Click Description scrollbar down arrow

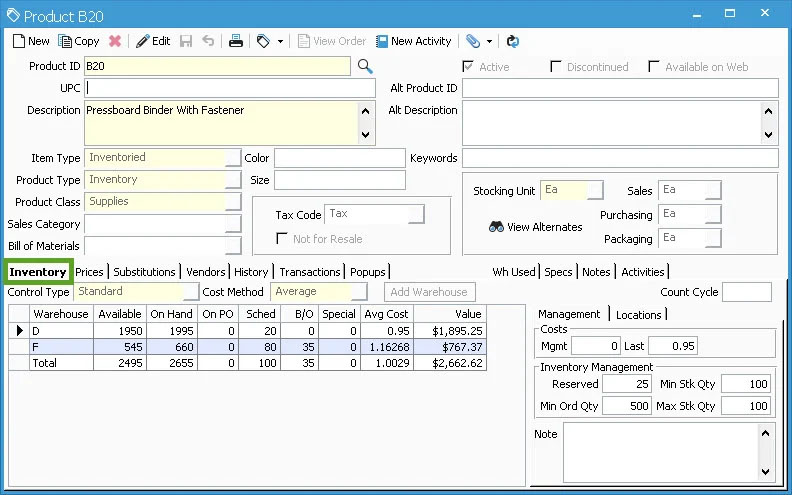[x=366, y=135]
